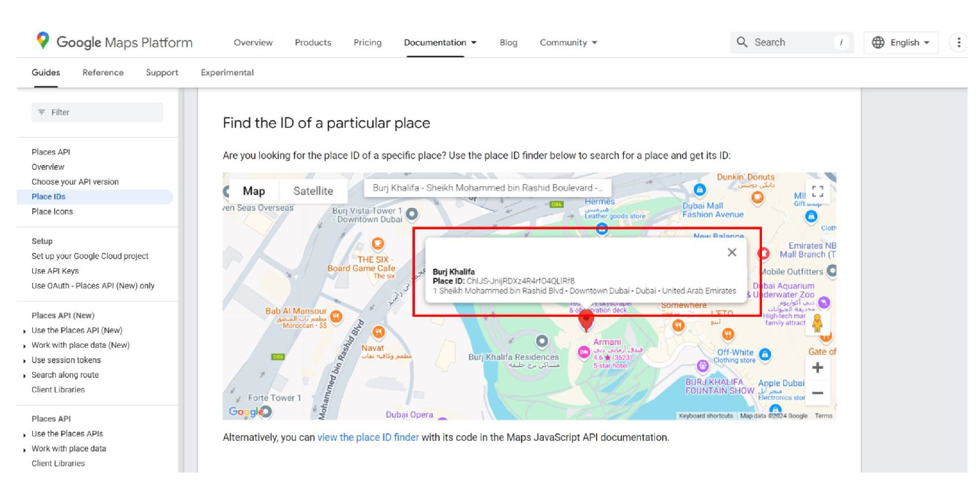Open the English language selector
Viewport: 980px width, 485px height.
pos(901,42)
